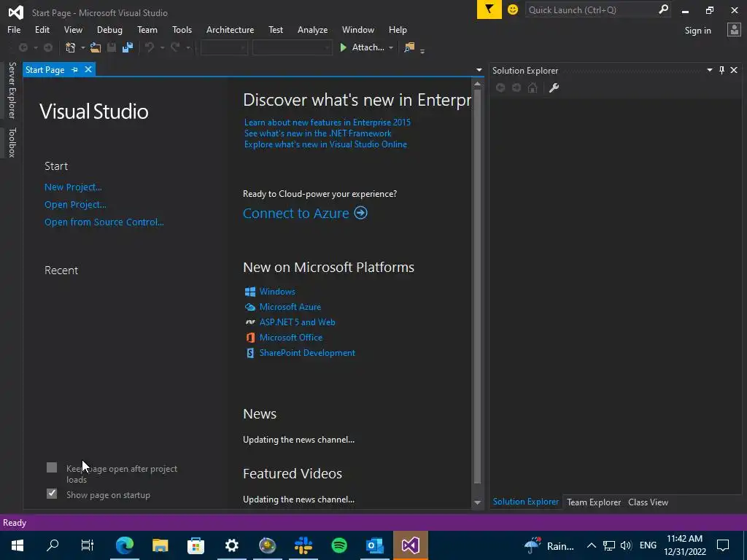Click into the Quick Launch search box
This screenshot has height=560, width=747.
(x=591, y=9)
